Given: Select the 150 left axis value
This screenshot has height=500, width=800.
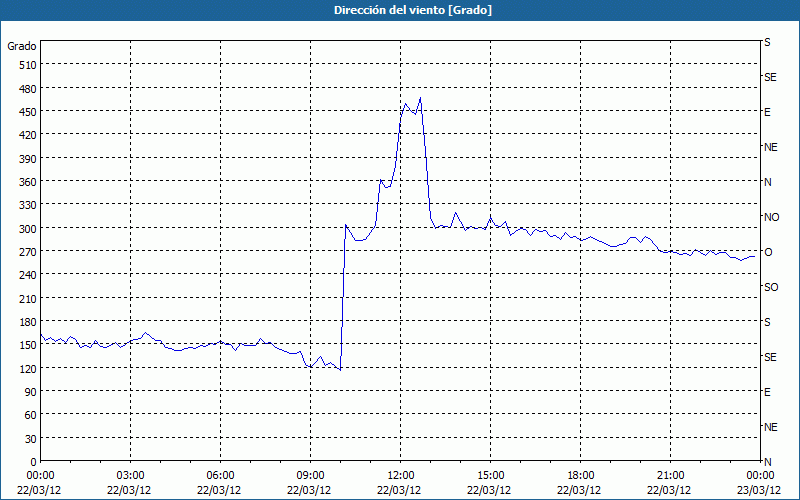Looking at the screenshot, I should pyautogui.click(x=28, y=345).
